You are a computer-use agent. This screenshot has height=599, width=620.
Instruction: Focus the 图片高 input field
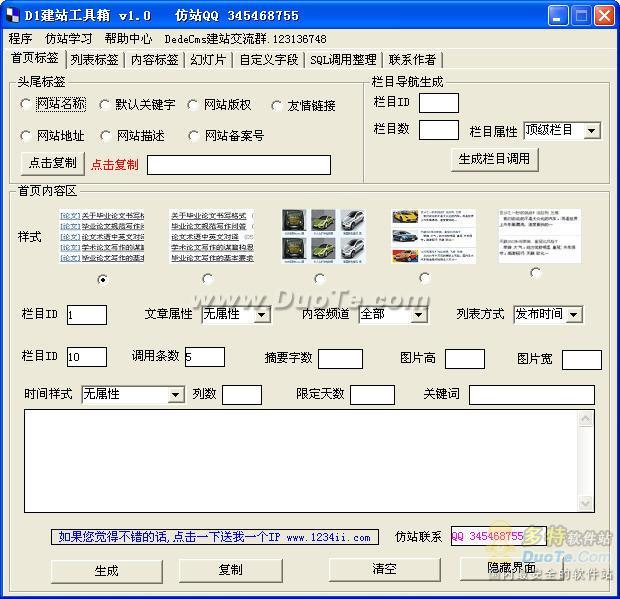point(465,359)
